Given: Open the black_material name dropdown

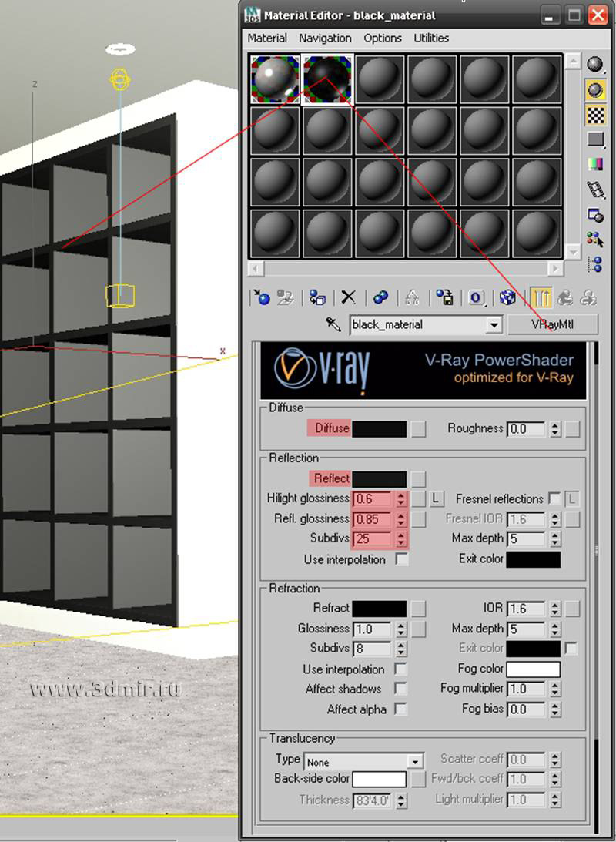Looking at the screenshot, I should click(494, 324).
